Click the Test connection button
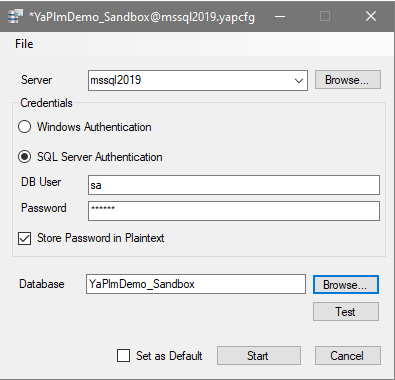The image size is (395, 380). [x=346, y=312]
